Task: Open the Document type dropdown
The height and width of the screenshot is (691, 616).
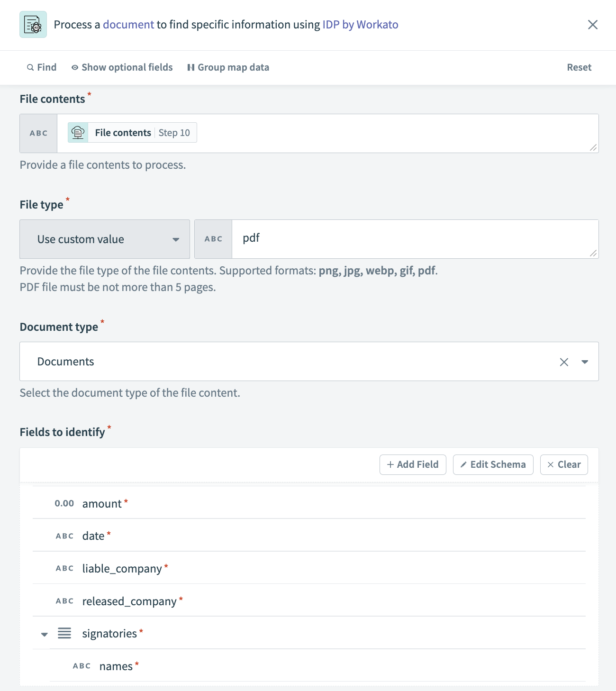Action: [x=585, y=362]
